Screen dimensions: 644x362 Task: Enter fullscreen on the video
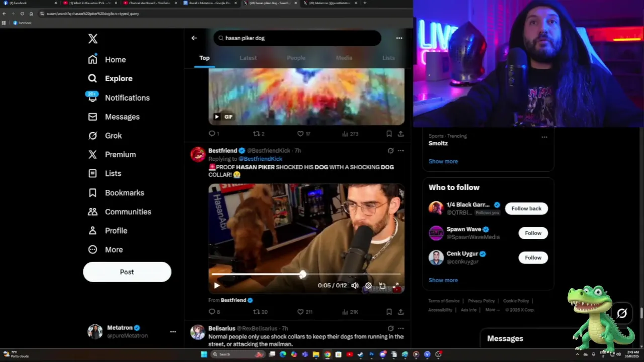click(x=396, y=285)
